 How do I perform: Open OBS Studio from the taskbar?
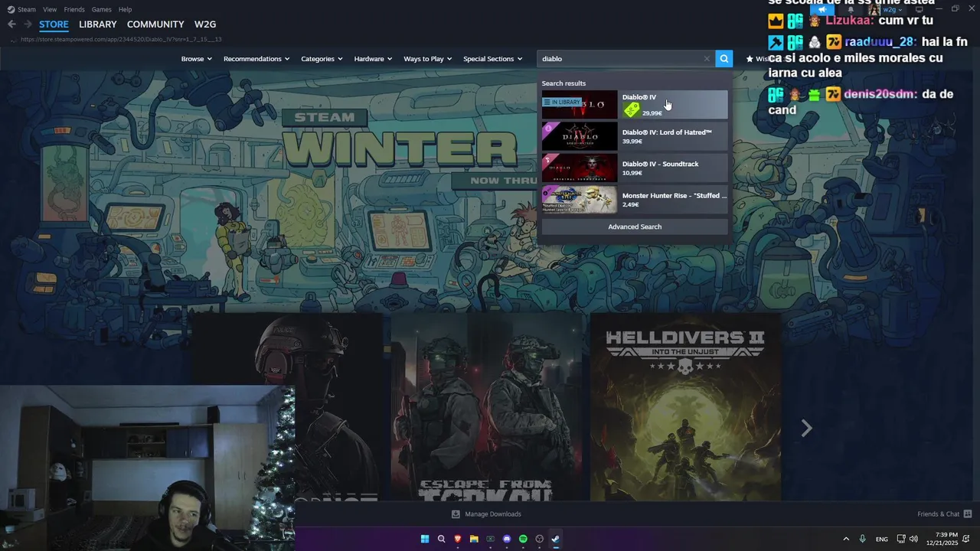coord(539,539)
